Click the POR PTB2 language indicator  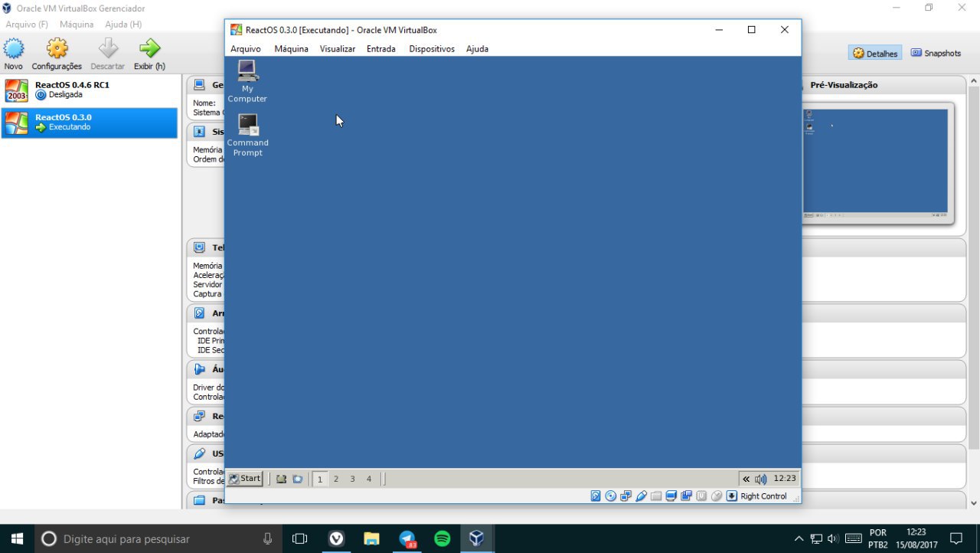878,538
